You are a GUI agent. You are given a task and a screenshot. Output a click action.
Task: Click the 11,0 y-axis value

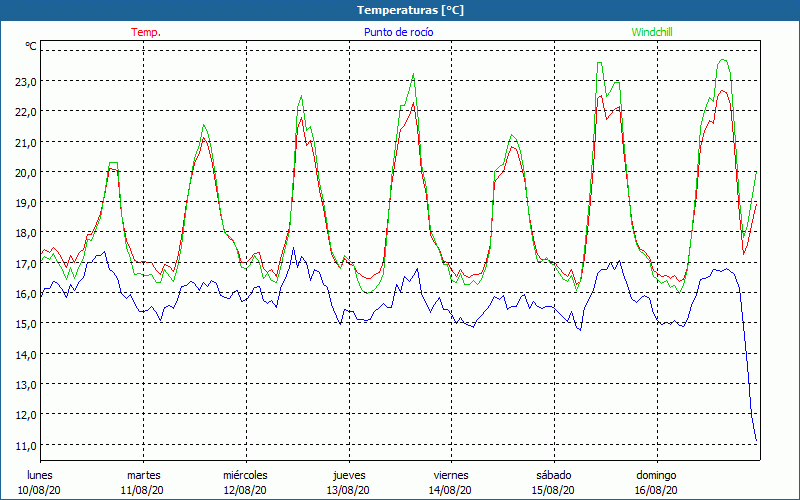(25, 445)
